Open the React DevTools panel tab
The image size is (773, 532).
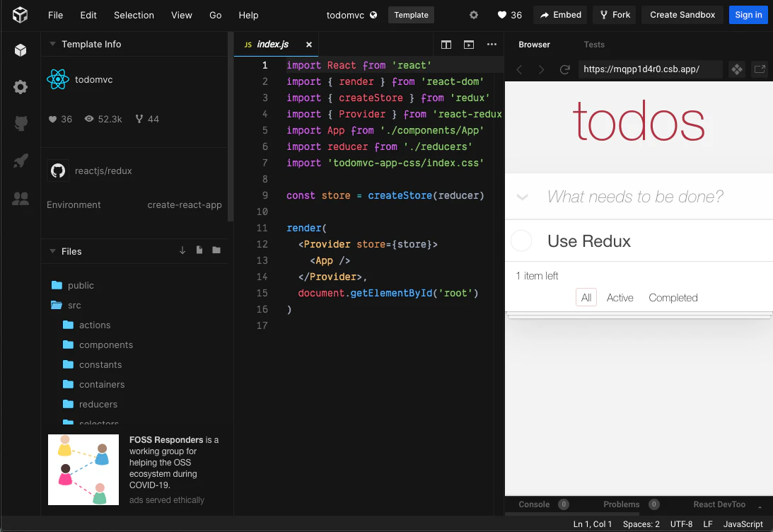pos(719,504)
